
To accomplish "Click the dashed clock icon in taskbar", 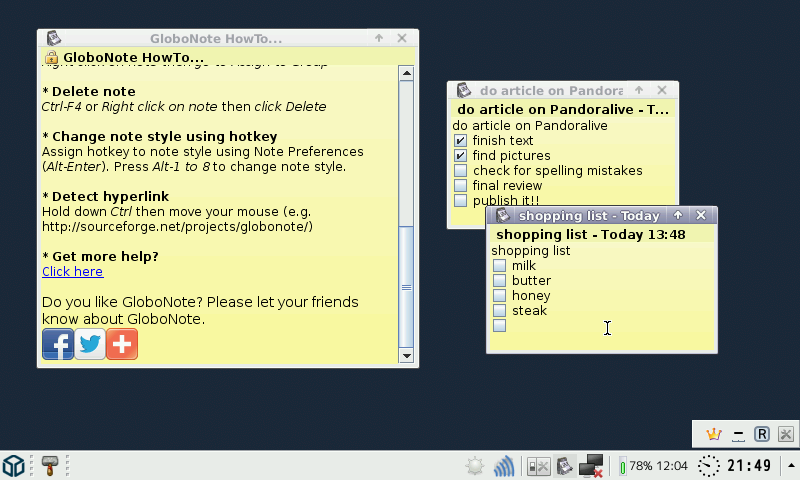I will click(x=709, y=466).
